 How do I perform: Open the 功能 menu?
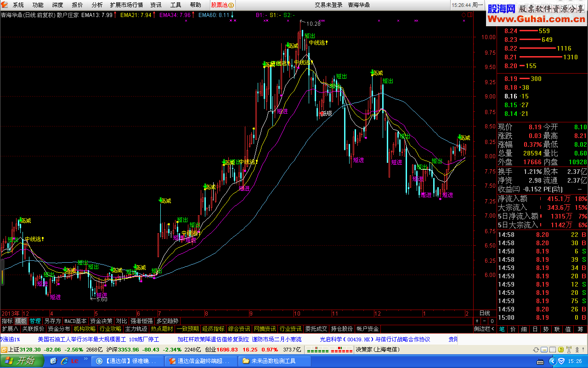point(38,5)
